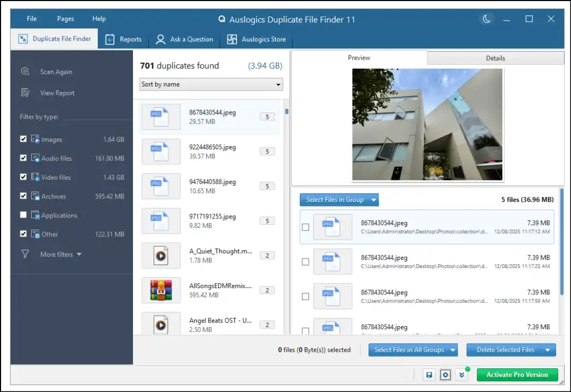Open settings via the gear icon
Viewport: 571px width, 392px height.
coord(445,375)
